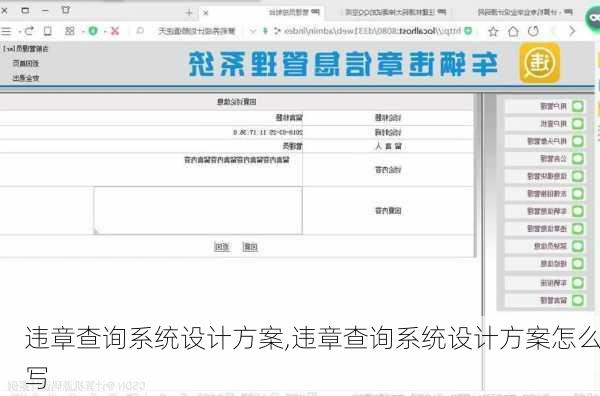
Task: Click the green circle extension icon
Action: [93, 31]
